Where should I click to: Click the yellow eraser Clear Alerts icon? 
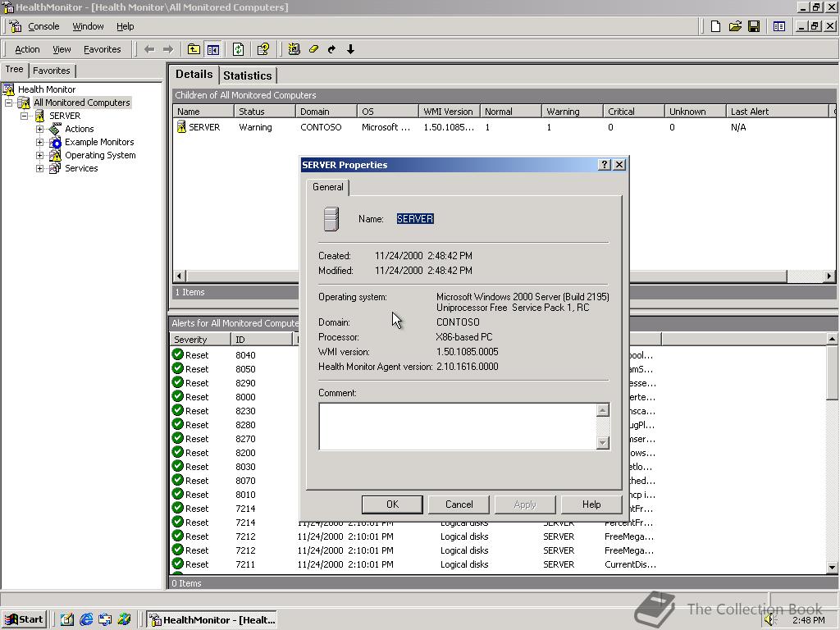pos(313,49)
